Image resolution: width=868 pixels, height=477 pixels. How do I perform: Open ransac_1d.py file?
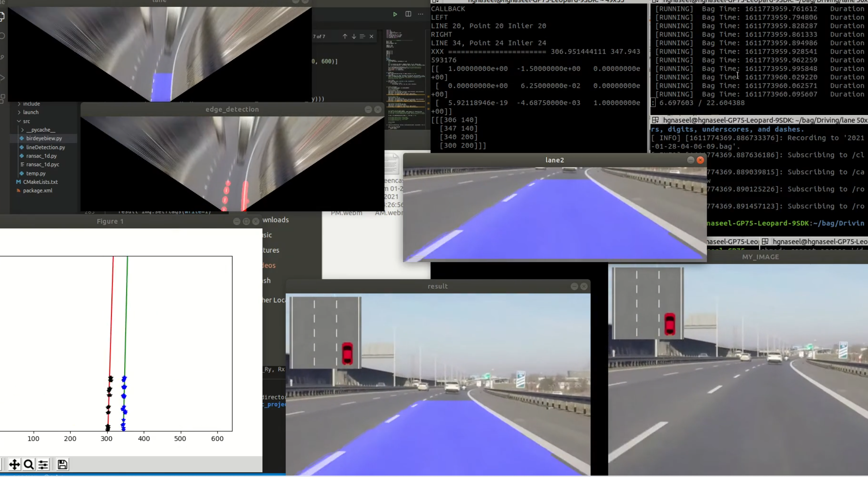41,156
